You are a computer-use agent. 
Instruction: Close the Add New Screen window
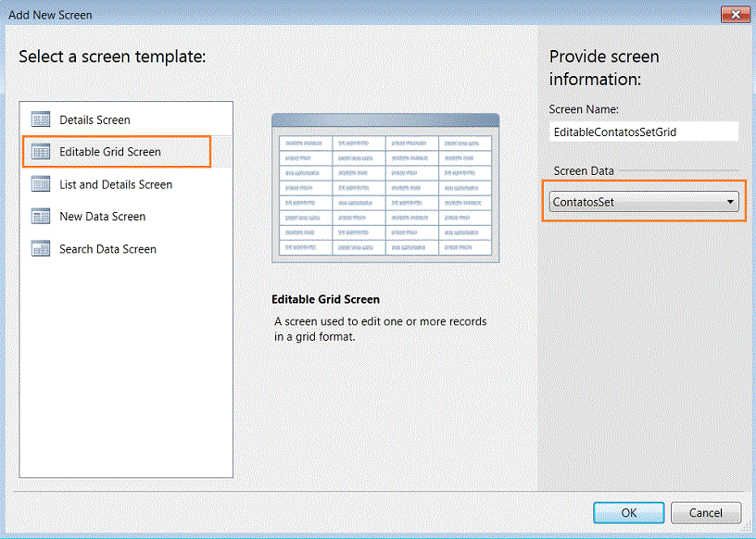736,15
